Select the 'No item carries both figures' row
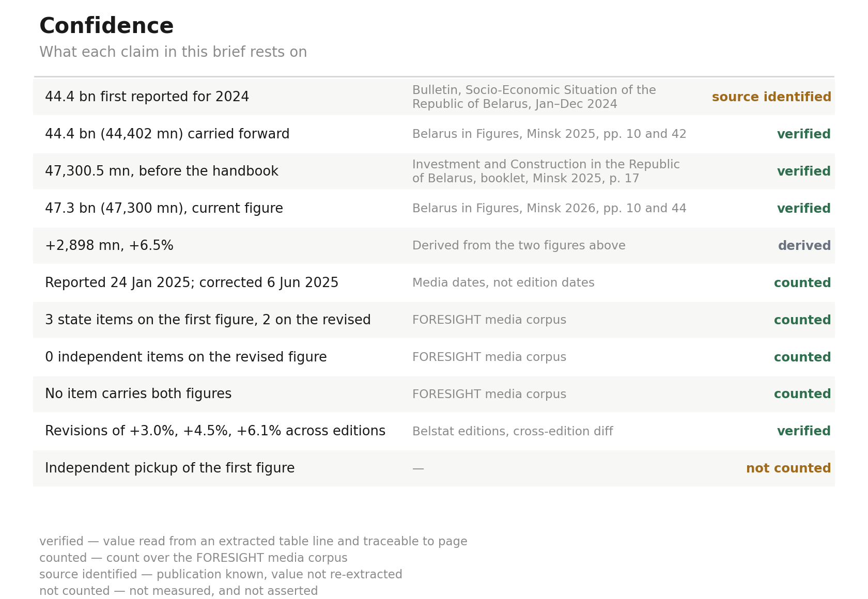 click(434, 394)
